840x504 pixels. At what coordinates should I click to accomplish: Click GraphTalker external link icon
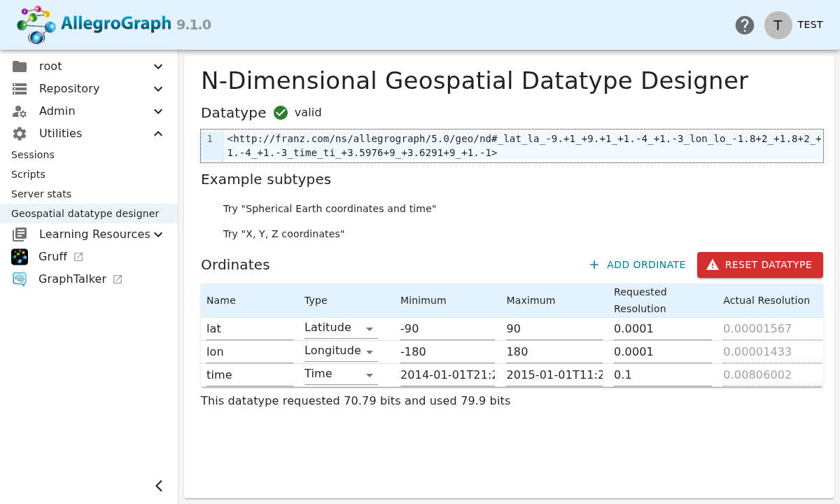118,279
